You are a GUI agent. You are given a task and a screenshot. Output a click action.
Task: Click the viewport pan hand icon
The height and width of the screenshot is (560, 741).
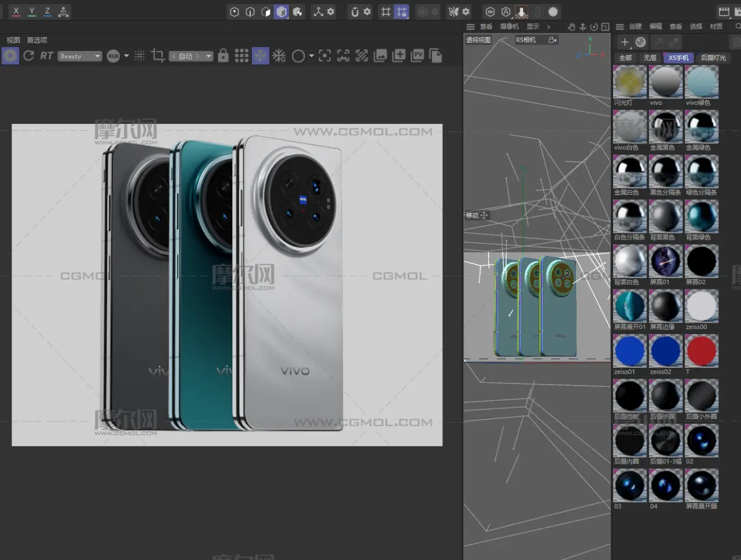click(571, 27)
